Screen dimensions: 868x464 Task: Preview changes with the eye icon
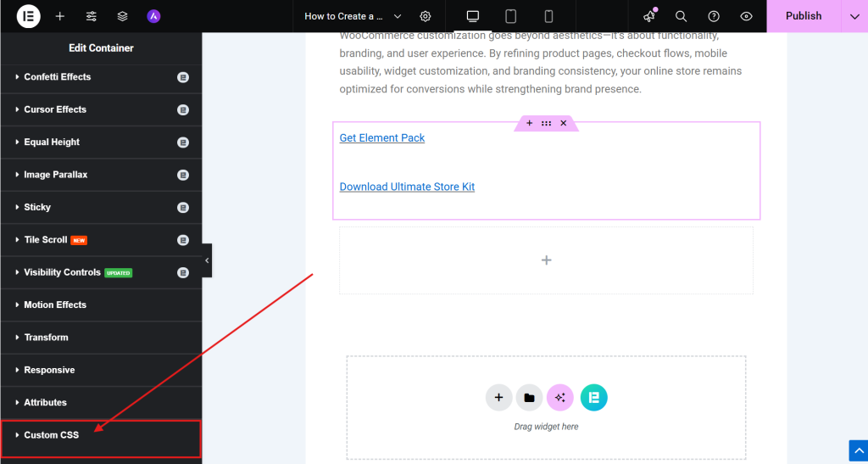(746, 16)
